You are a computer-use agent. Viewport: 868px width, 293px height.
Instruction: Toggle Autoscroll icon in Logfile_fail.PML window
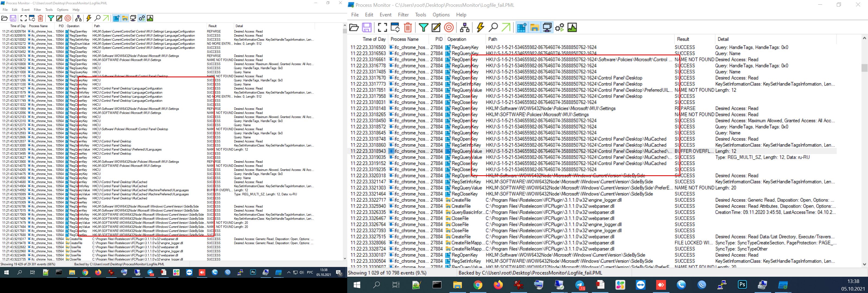395,27
